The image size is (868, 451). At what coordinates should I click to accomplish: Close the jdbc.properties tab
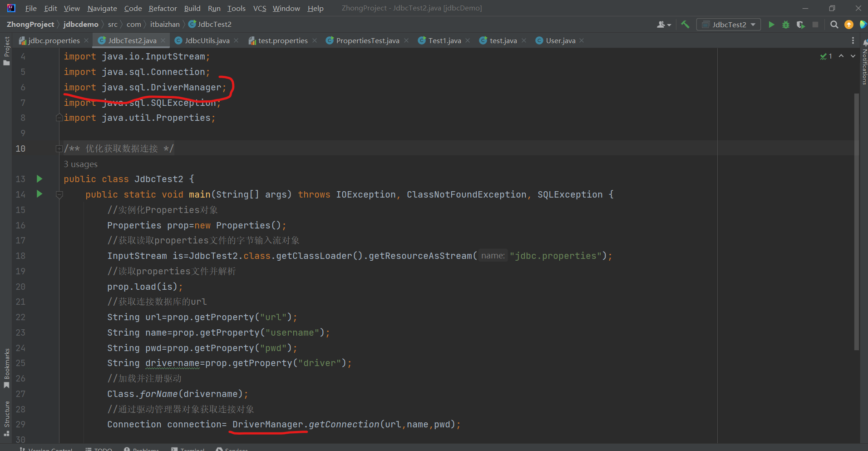click(86, 40)
